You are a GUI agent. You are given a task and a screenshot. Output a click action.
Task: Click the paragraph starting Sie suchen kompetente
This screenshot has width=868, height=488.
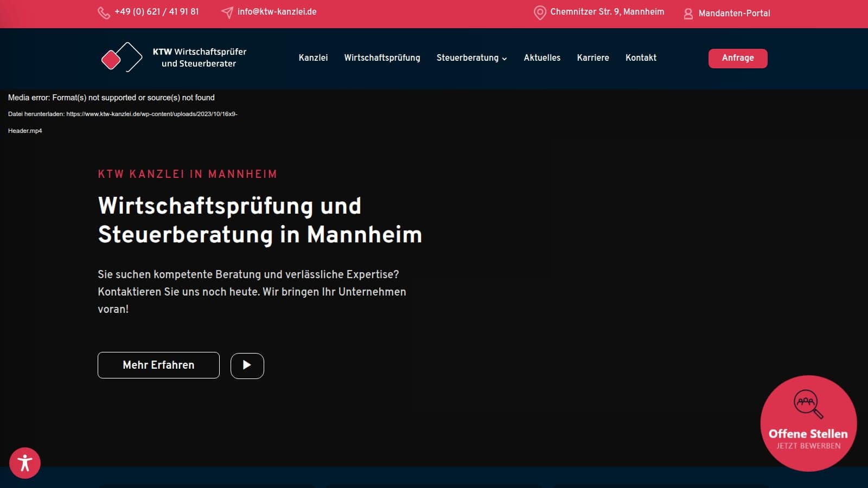pyautogui.click(x=252, y=292)
